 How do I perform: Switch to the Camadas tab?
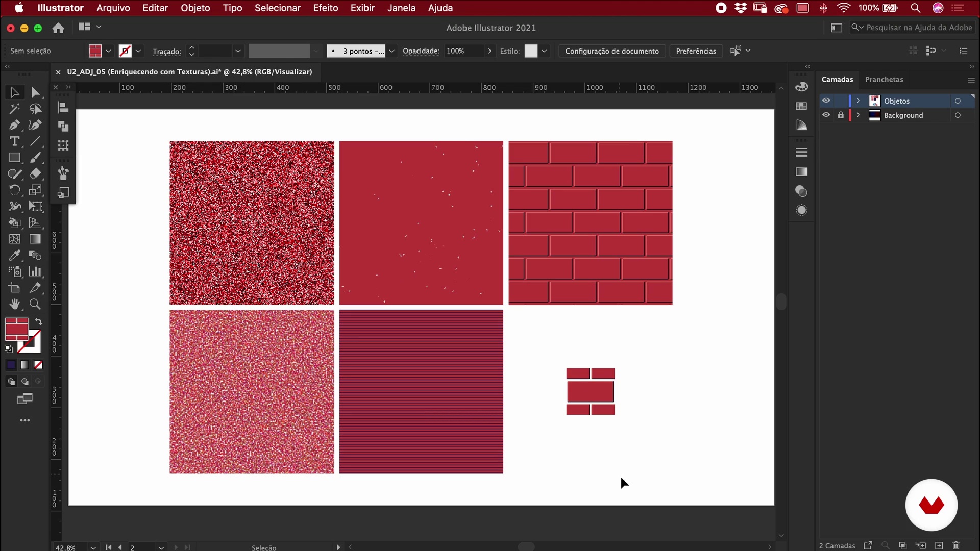pyautogui.click(x=837, y=80)
